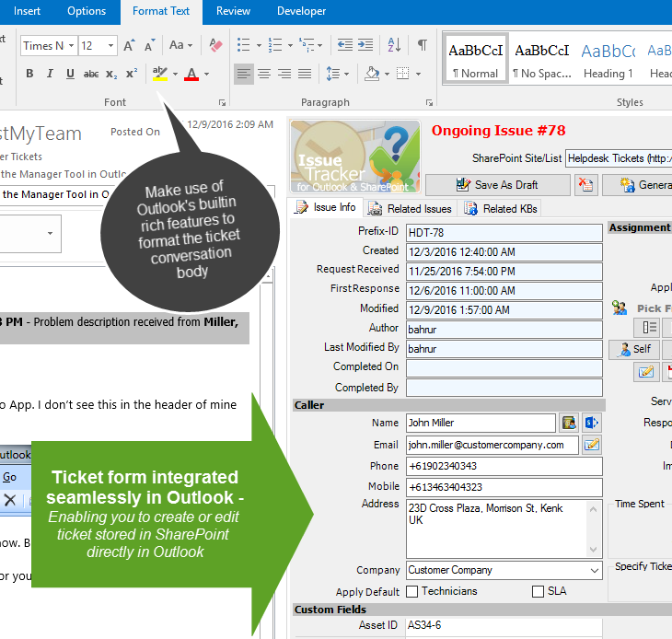The height and width of the screenshot is (639, 672).
Task: Click the address book icon beside Name
Action: click(569, 423)
